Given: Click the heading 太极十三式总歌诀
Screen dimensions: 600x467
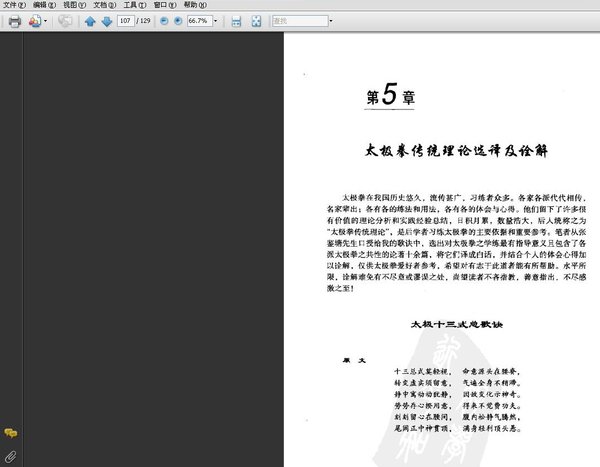Looking at the screenshot, I should click(x=457, y=325).
